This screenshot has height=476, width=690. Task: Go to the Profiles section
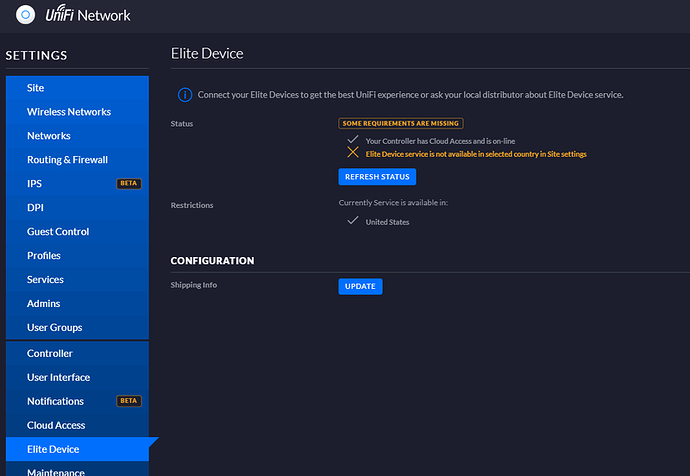pos(77,256)
